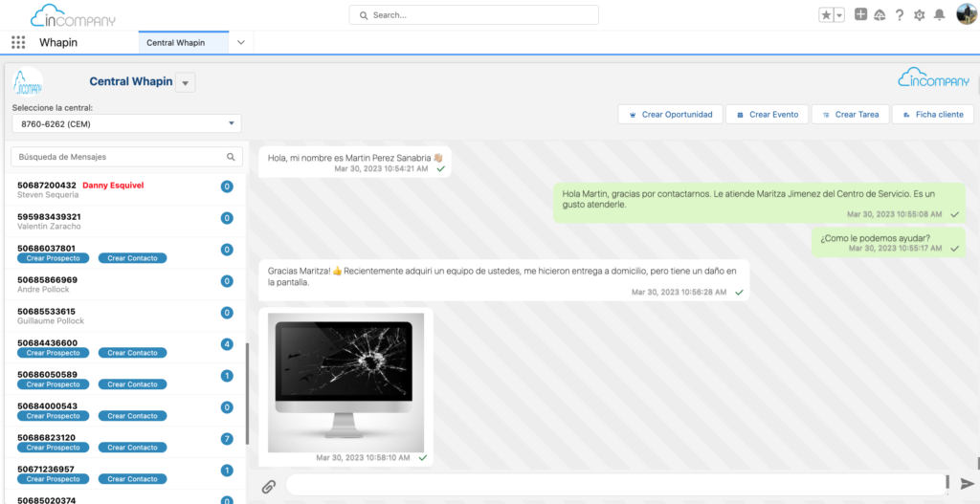Open the central selector 8760-6262 (CEM)
The width and height of the screenshot is (980, 504).
point(127,123)
